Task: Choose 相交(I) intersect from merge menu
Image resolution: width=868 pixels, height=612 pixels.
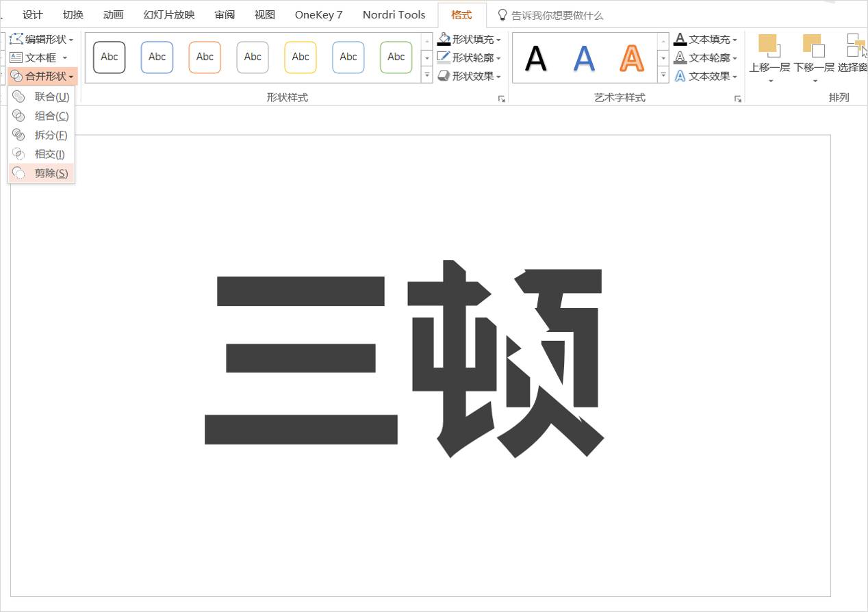Action: click(41, 154)
